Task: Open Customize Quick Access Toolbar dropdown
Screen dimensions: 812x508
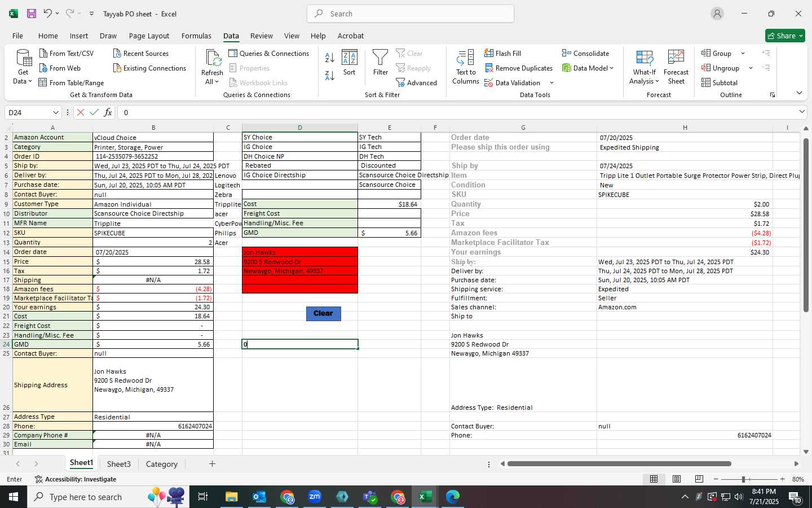Action: 91,14
